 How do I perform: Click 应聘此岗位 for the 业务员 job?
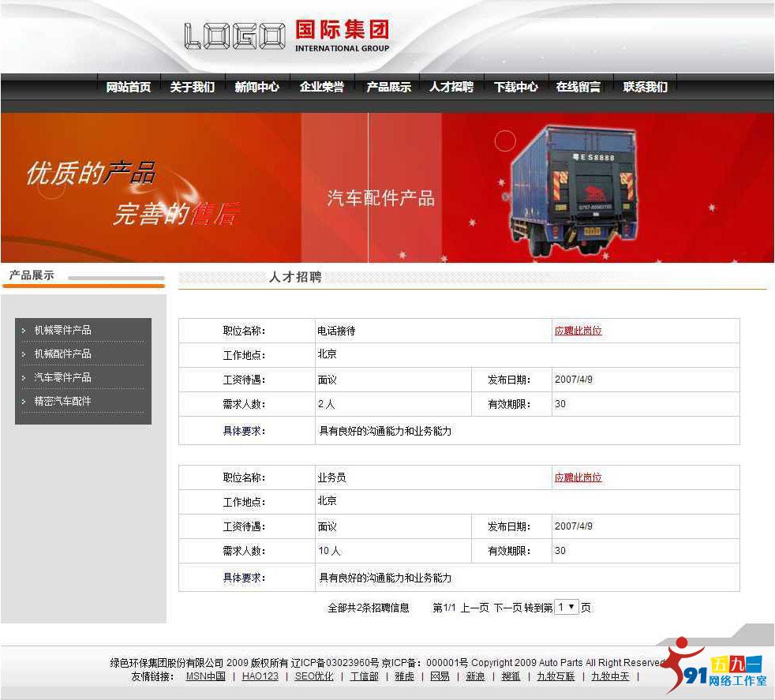point(577,477)
